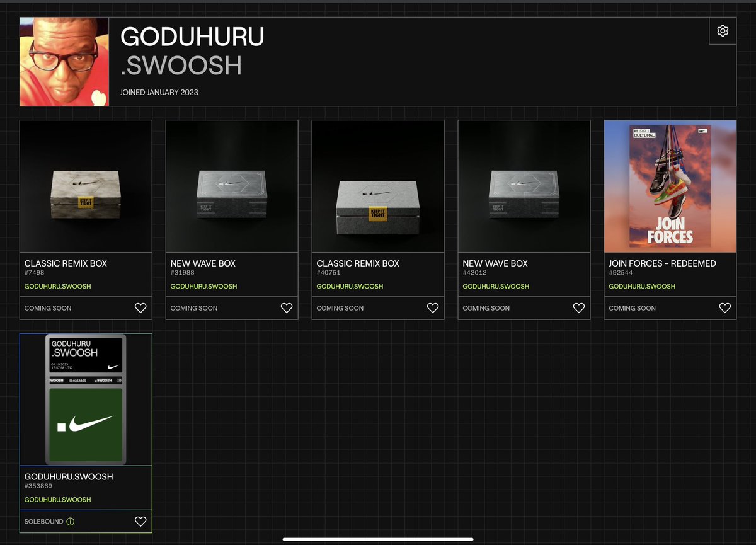Click the item number #40751
Viewport: 756px width, 545px height.
coord(329,273)
